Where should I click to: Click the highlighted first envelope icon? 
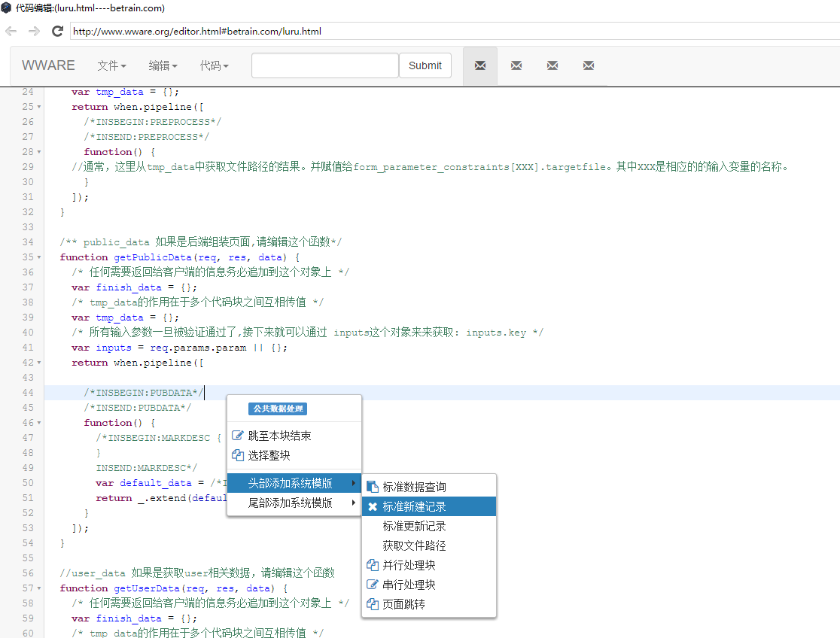click(x=480, y=65)
